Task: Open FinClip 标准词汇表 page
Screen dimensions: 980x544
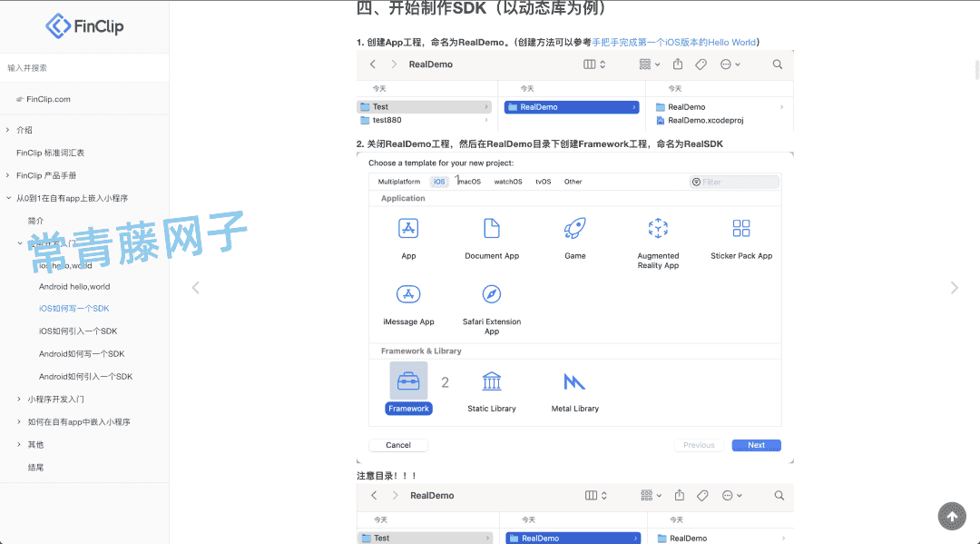Action: [x=50, y=153]
